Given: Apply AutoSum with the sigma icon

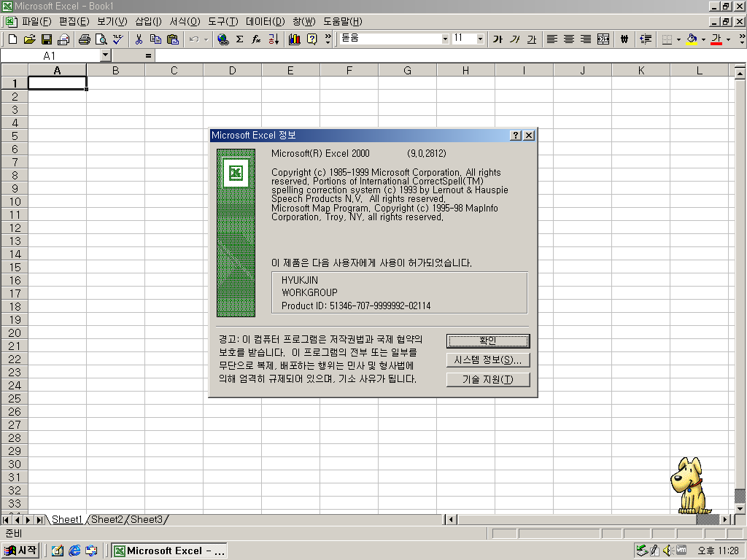Looking at the screenshot, I should point(239,39).
